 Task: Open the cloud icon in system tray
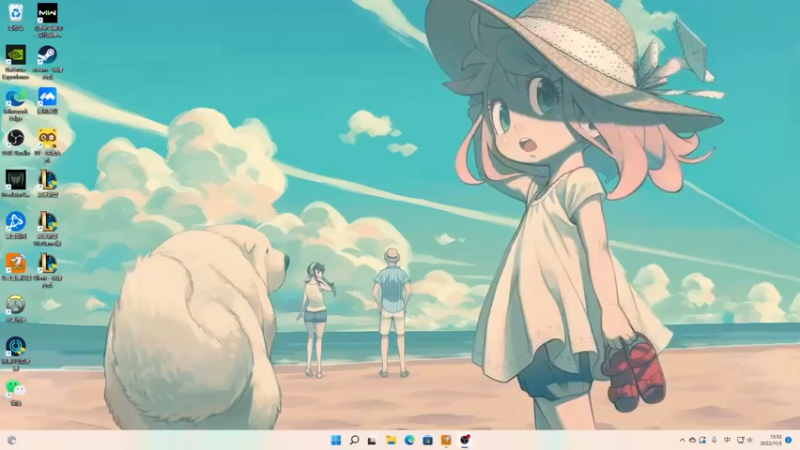(692, 440)
